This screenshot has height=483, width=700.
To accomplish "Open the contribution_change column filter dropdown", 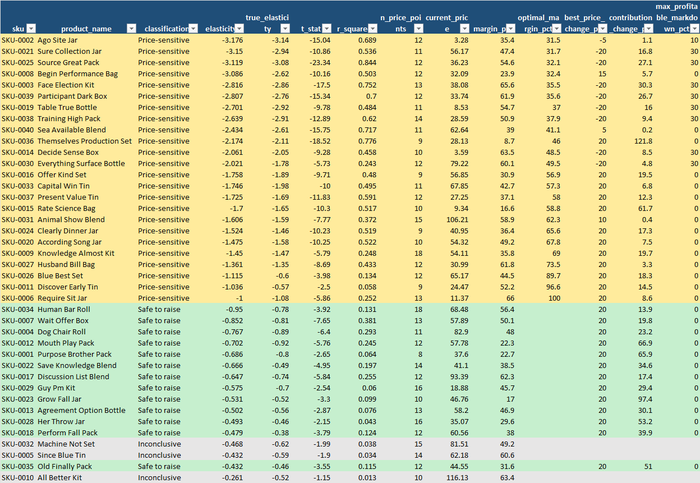I will click(x=649, y=29).
